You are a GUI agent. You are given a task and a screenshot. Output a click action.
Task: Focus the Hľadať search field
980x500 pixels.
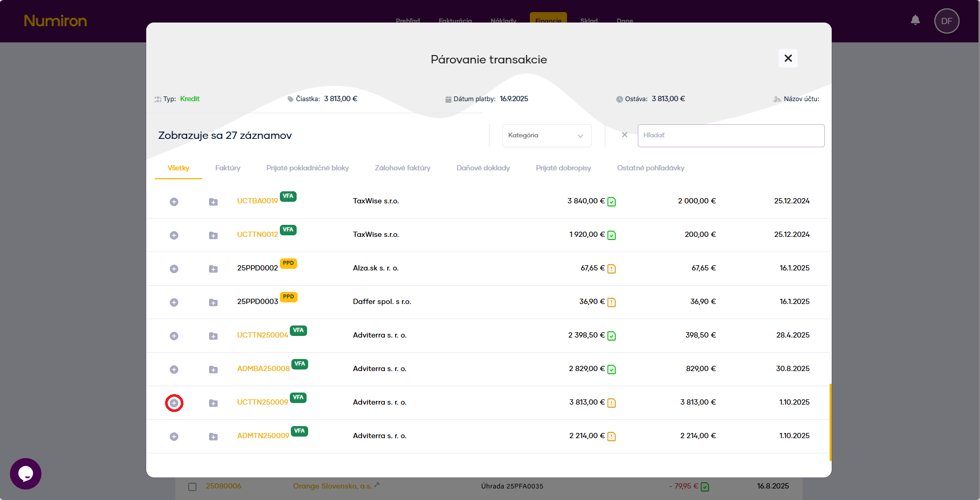[731, 136]
